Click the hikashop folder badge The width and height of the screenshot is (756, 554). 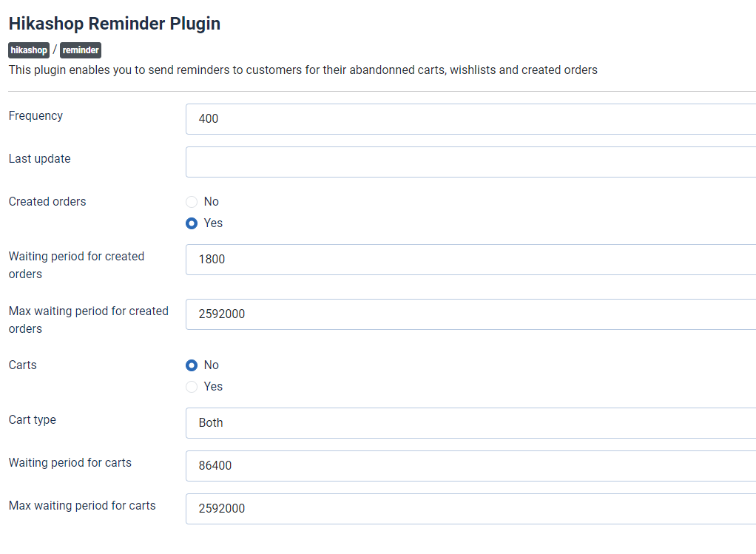pos(29,50)
